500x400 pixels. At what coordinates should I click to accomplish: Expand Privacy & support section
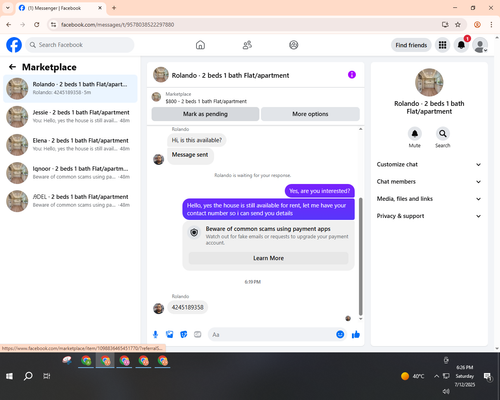point(429,216)
